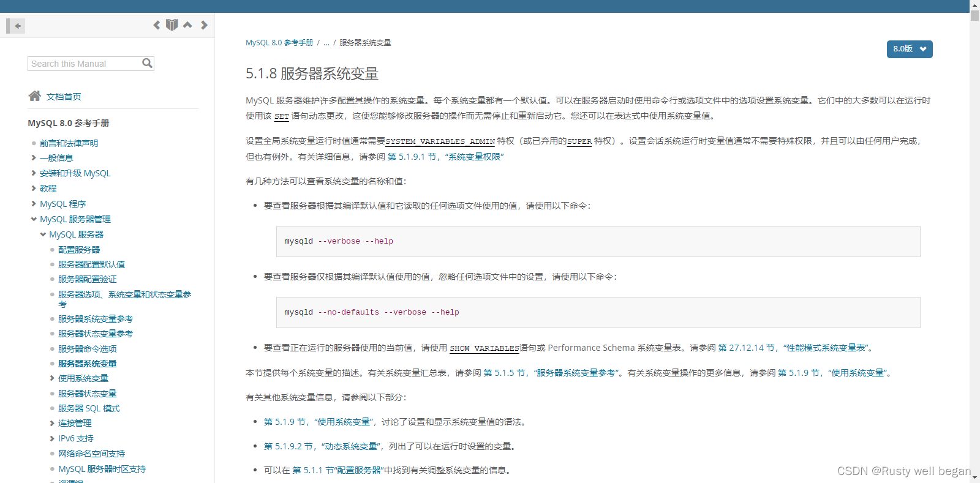Image resolution: width=980 pixels, height=483 pixels.
Task: Click the page vertical scrollbar thumb
Action: coord(974,15)
